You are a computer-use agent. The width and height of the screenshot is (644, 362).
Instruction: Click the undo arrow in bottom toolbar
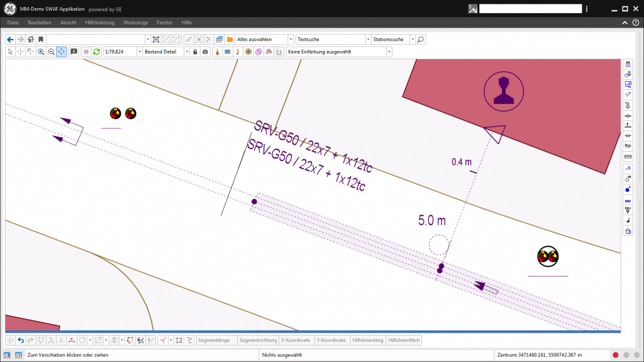click(x=21, y=340)
